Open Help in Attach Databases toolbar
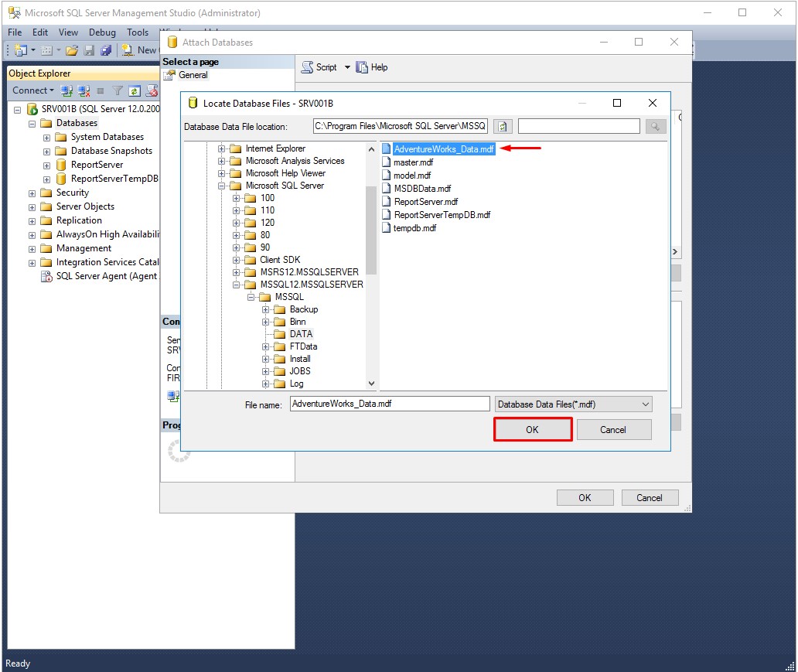The height and width of the screenshot is (672, 798). click(372, 67)
